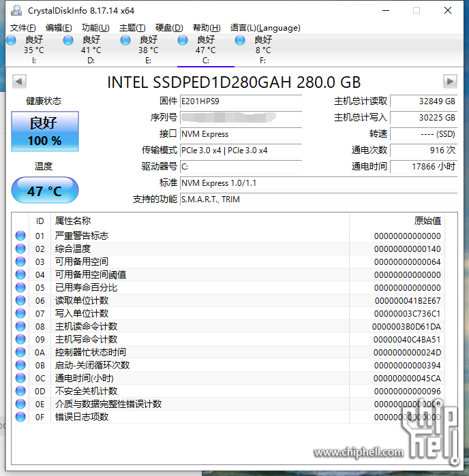The width and height of the screenshot is (469, 476).
Task: Click transfer mode field PCIe 3.0 x4
Action: point(241,150)
